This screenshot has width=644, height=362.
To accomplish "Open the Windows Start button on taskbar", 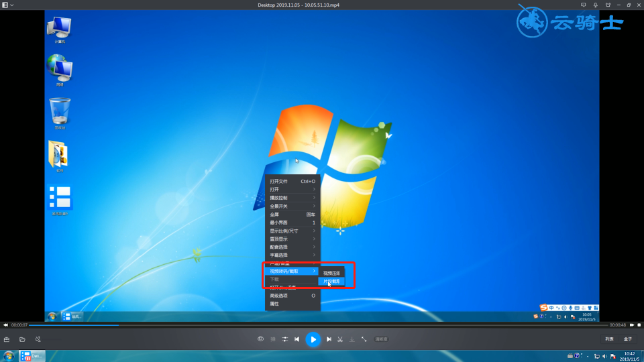I will click(8, 356).
